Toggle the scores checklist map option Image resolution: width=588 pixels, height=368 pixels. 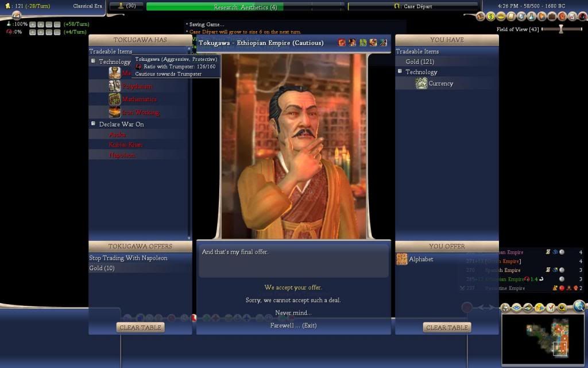[x=551, y=308]
